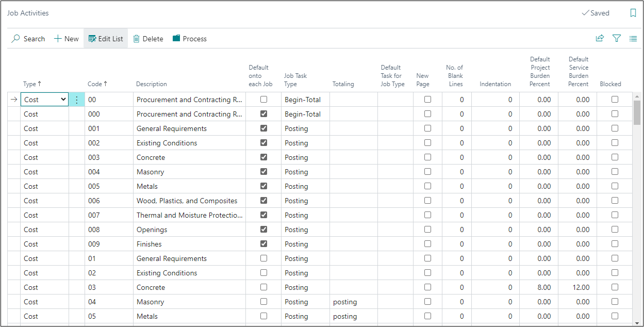644x327 pixels.
Task: Click the Delete trash can icon
Action: coord(137,39)
